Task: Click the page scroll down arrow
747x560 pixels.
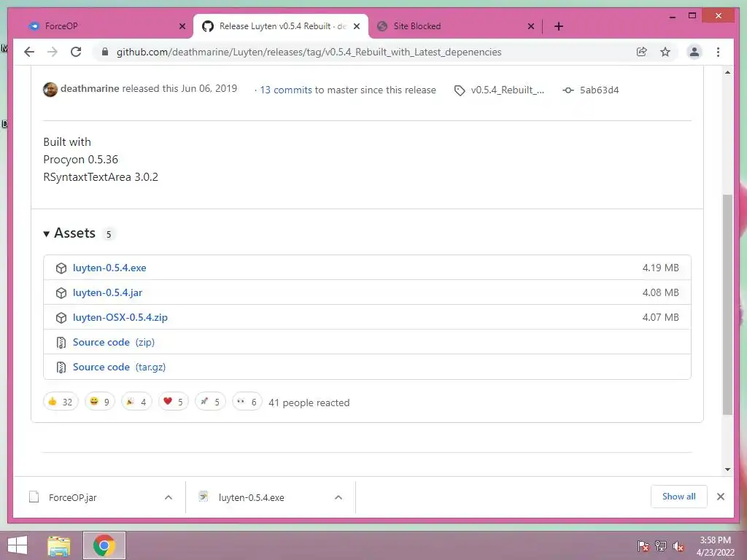Action: pos(727,470)
